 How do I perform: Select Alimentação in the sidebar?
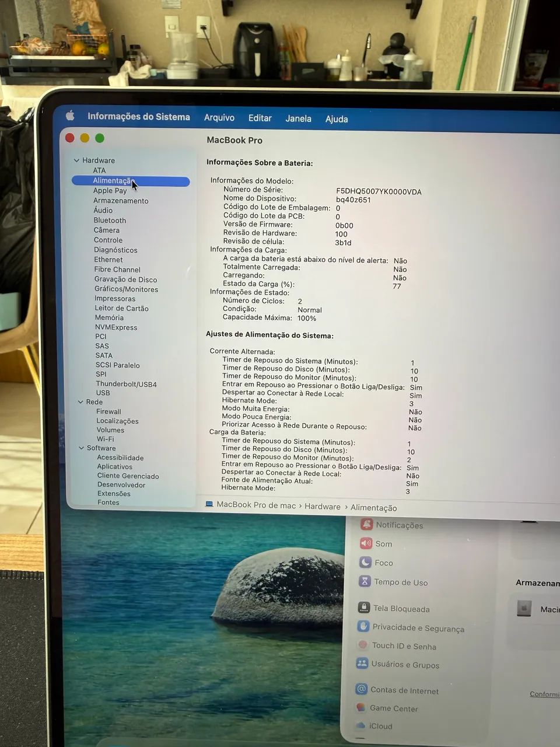click(x=131, y=181)
